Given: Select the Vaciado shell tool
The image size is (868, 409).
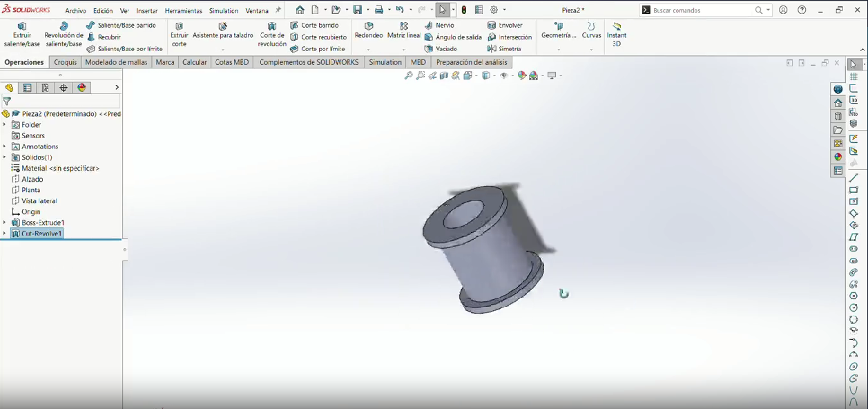Looking at the screenshot, I should pos(441,49).
